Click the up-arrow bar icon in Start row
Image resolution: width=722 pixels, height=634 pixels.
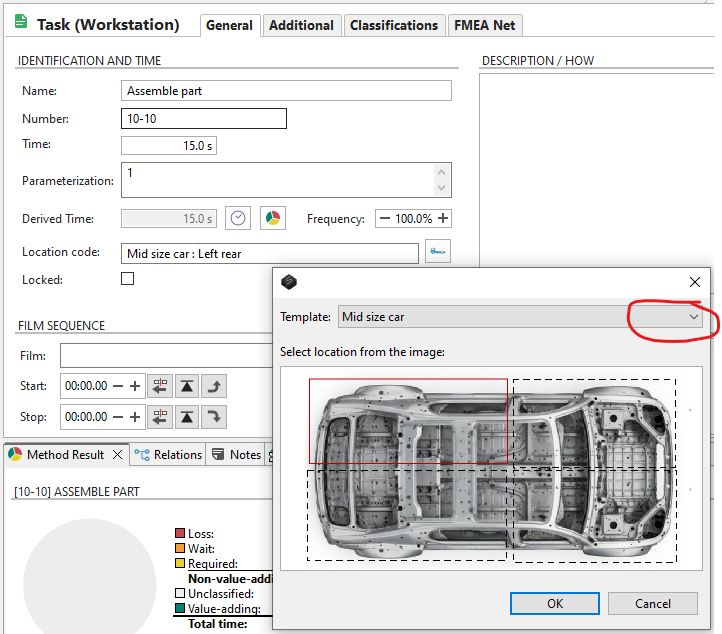point(187,386)
